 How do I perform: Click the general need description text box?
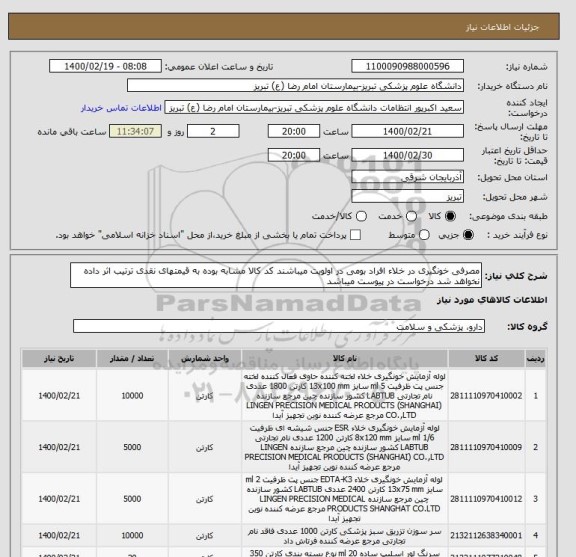(x=276, y=276)
